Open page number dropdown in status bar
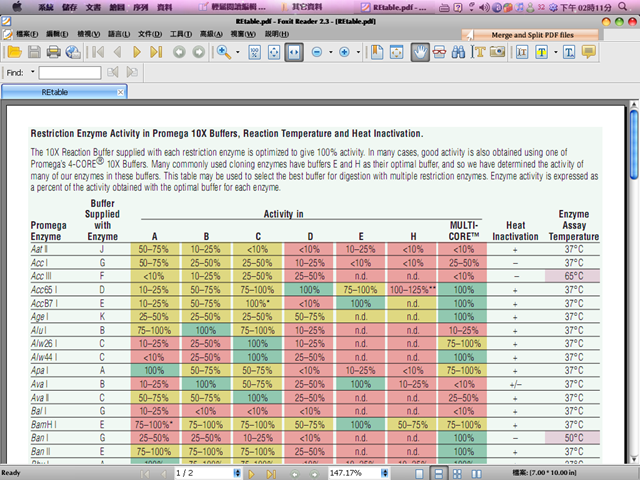 (x=237, y=473)
